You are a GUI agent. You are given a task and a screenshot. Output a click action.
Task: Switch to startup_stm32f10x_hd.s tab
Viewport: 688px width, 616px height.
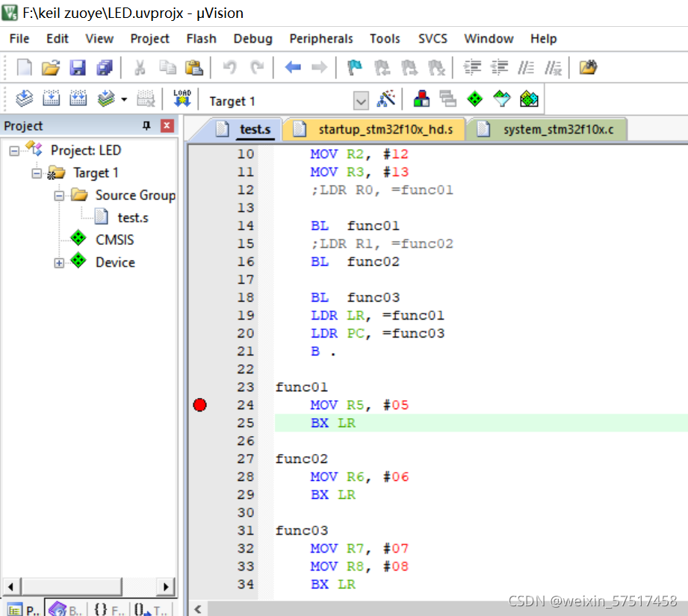374,129
